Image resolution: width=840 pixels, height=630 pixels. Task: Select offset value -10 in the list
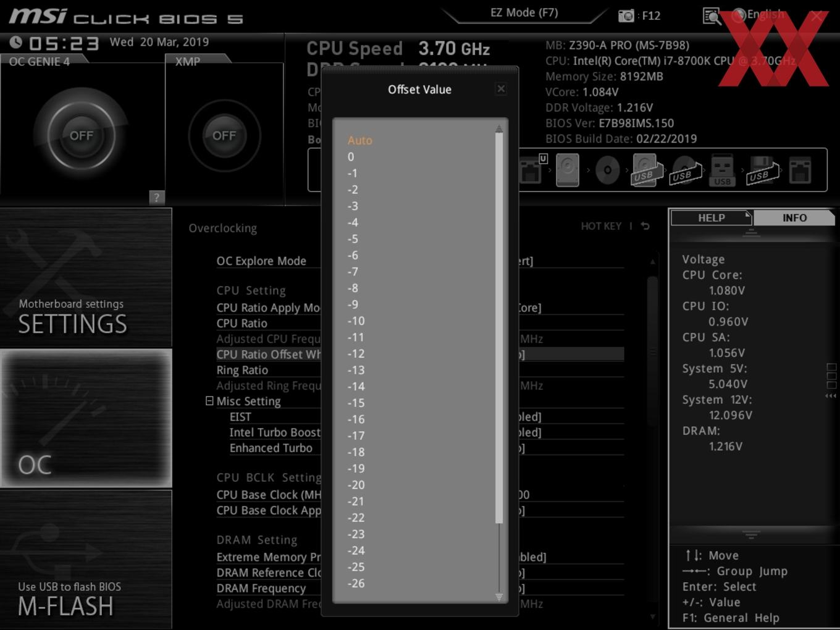pyautogui.click(x=356, y=321)
